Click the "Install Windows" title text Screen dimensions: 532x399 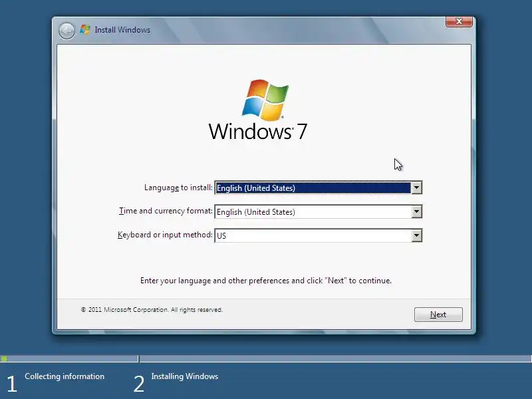point(122,30)
